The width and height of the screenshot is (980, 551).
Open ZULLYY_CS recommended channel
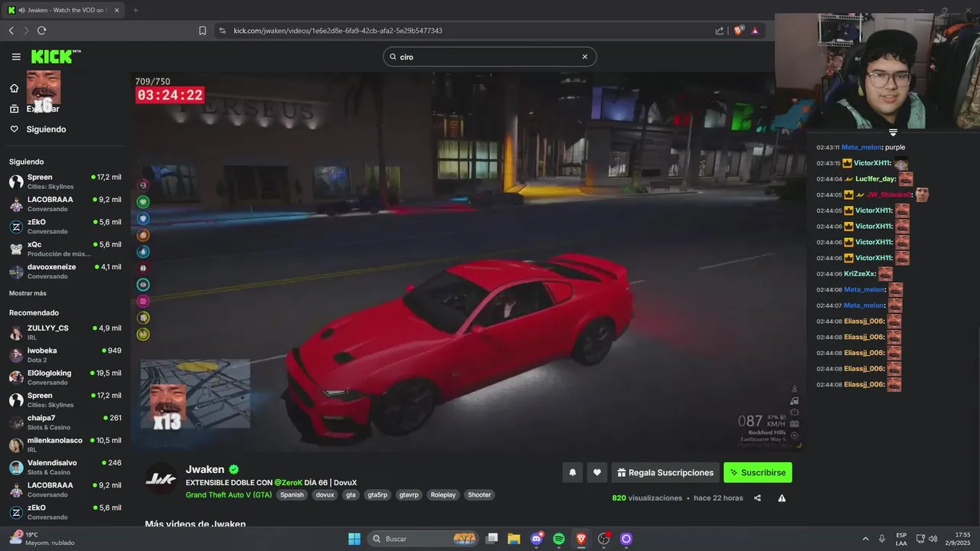point(65,332)
